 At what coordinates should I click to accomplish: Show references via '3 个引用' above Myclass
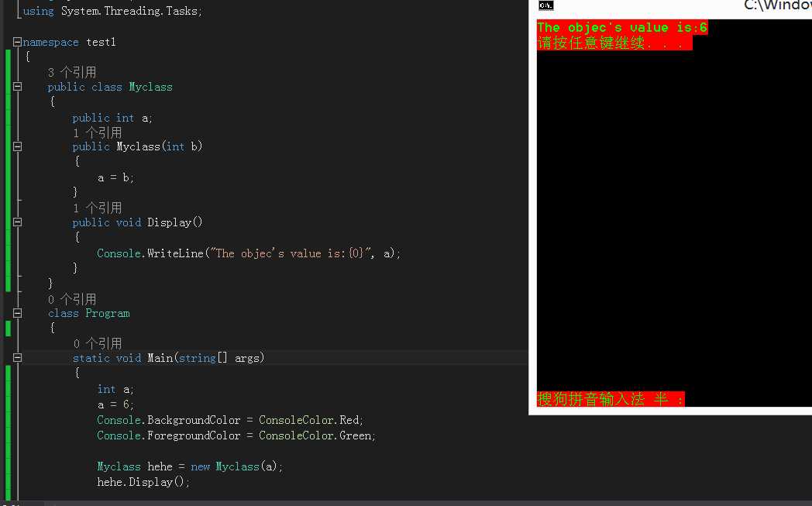(72, 72)
